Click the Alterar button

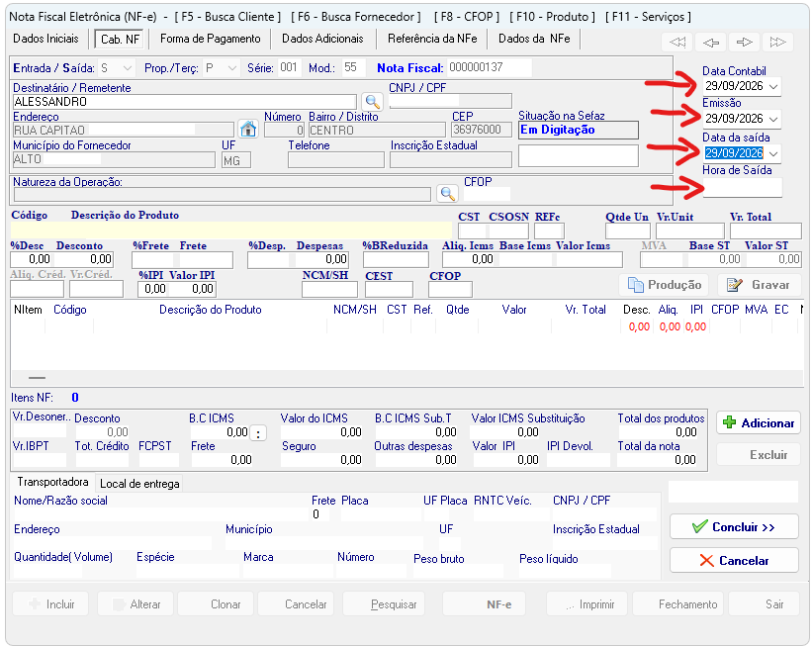click(x=136, y=604)
